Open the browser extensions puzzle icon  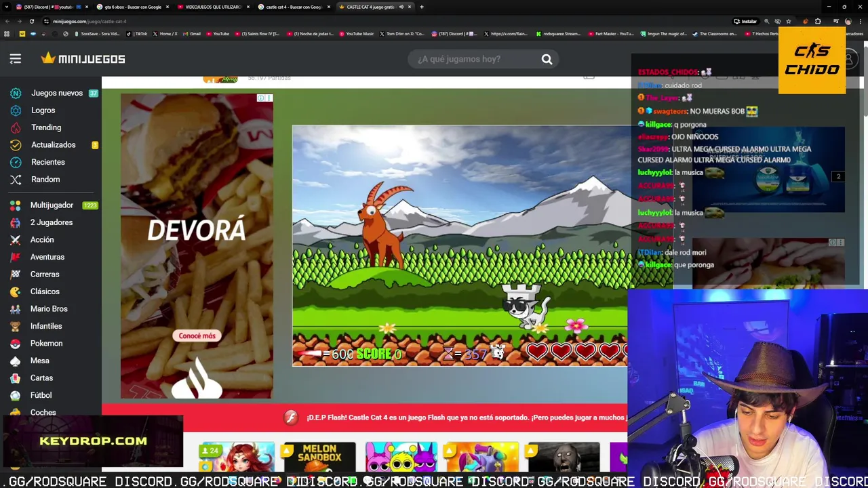pyautogui.click(x=817, y=21)
